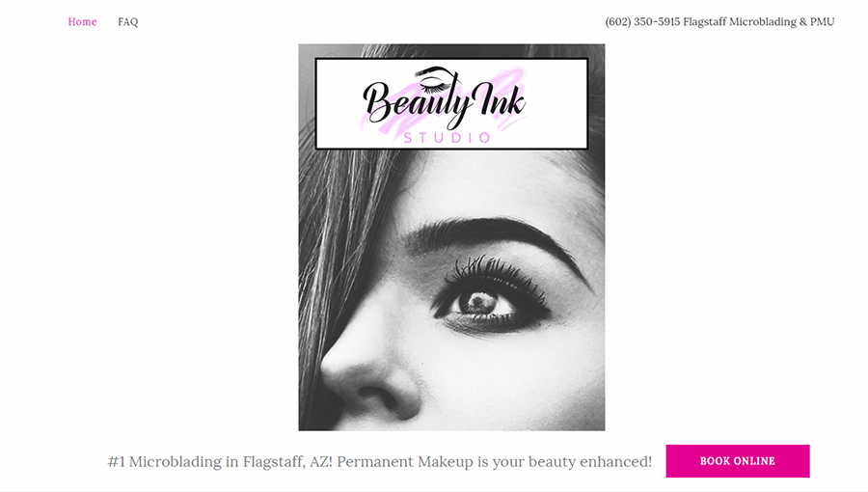Click the words beauty enhanced in tagline
This screenshot has width=868, height=492.
[590, 461]
